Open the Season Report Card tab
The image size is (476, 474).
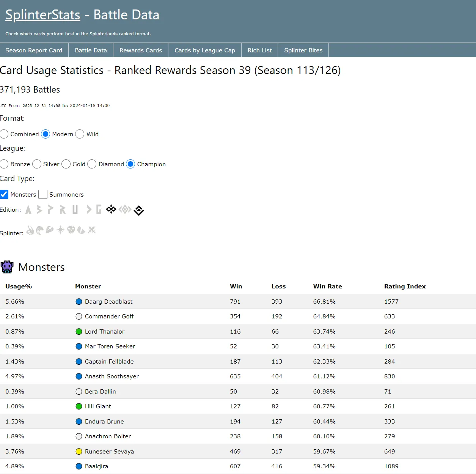pyautogui.click(x=34, y=50)
